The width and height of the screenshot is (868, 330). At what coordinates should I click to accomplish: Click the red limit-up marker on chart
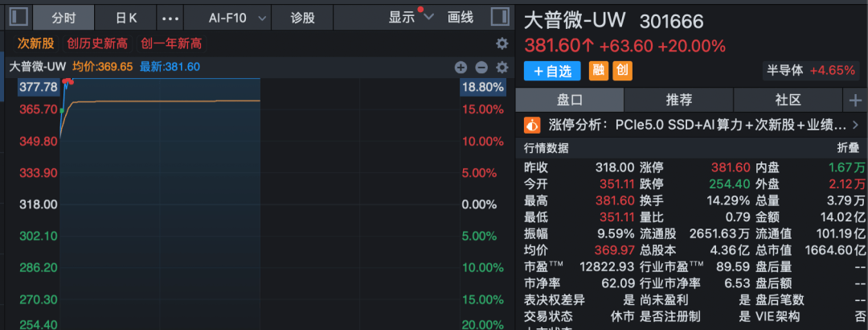tap(68, 81)
